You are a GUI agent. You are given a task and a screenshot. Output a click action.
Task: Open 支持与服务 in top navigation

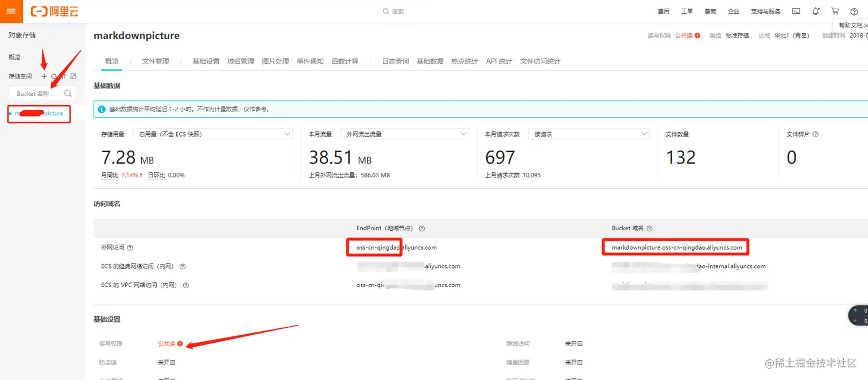tap(766, 11)
